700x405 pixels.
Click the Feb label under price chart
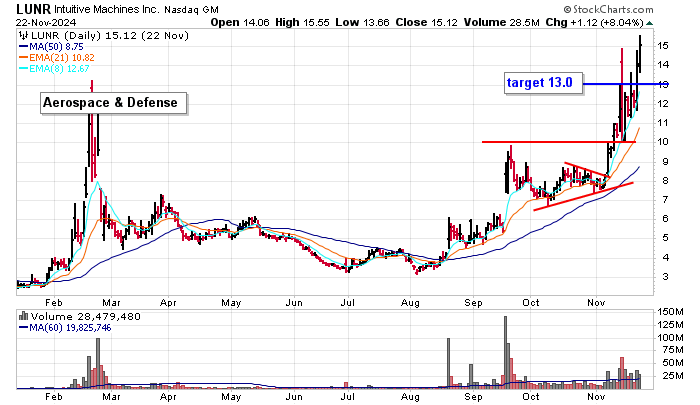pos(54,302)
